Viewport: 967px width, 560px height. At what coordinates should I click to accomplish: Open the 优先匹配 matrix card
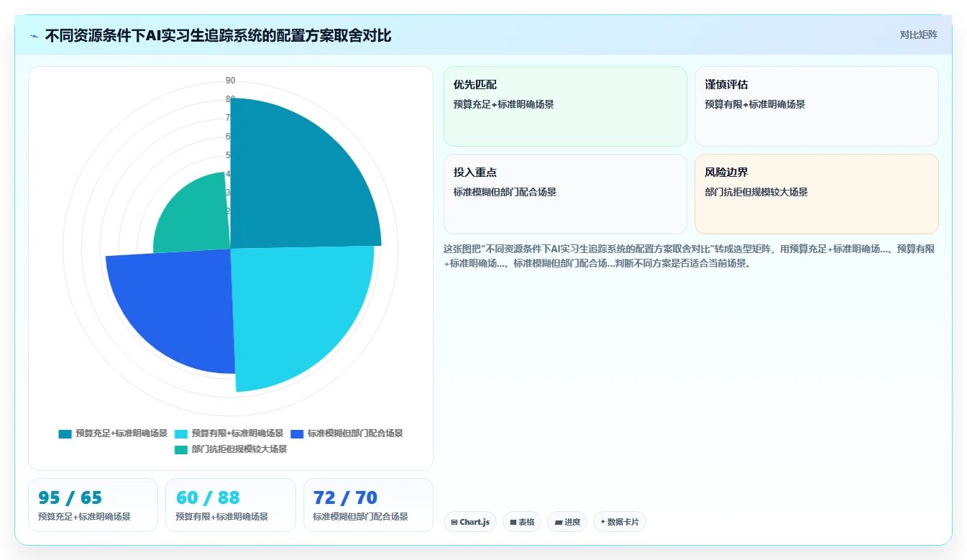565,106
